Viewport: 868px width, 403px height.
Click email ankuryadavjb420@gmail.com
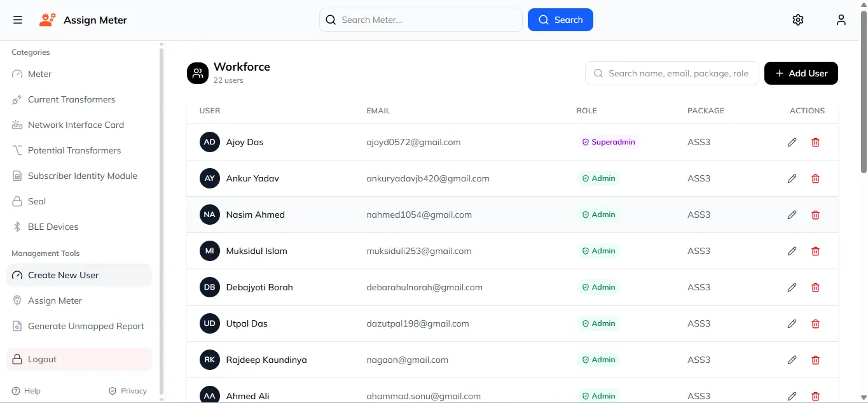428,178
